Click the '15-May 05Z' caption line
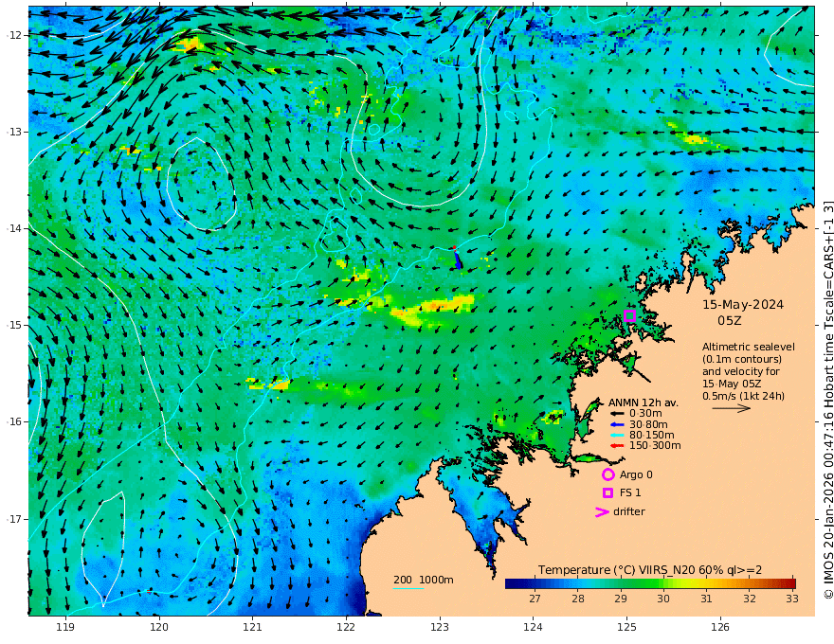Screen dimensions: 834x644 [x=732, y=384]
